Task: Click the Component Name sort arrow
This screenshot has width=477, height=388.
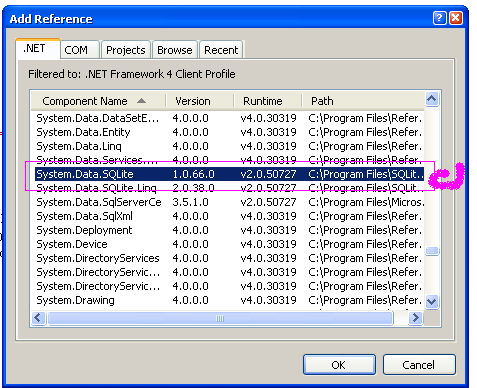Action: click(141, 101)
